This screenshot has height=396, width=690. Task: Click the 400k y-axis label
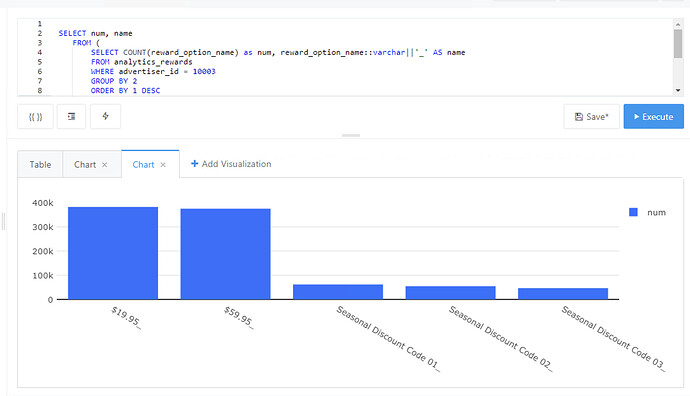[43, 203]
